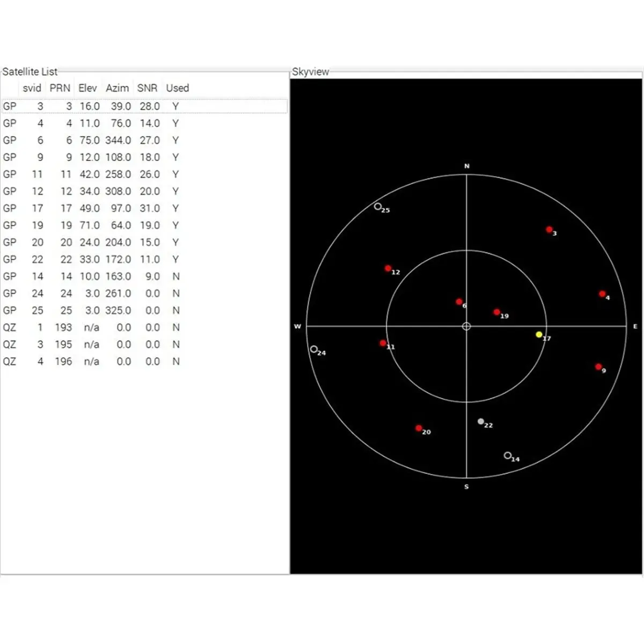Viewport: 644px width, 644px height.
Task: Click satellite 3 red dot in skyview
Action: tap(549, 230)
